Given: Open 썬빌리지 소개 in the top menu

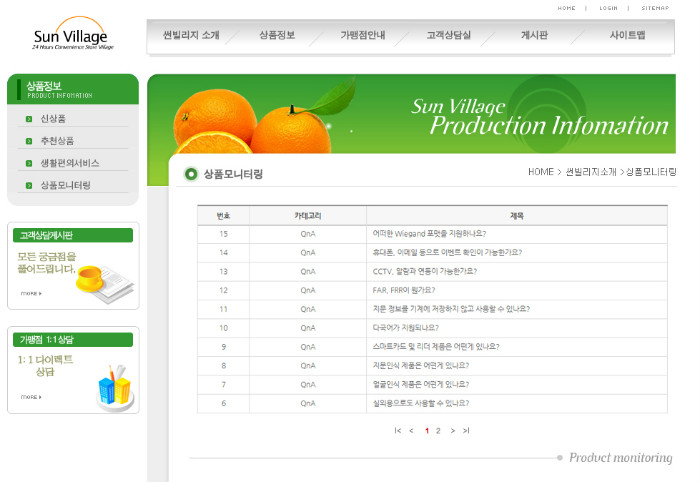Looking at the screenshot, I should (x=191, y=35).
